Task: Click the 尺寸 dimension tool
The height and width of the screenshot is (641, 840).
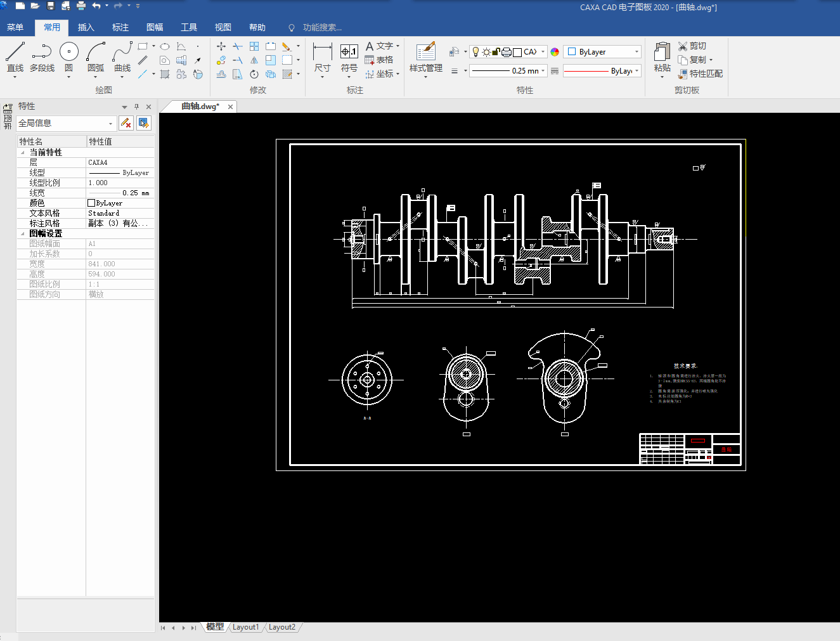Action: click(x=322, y=52)
